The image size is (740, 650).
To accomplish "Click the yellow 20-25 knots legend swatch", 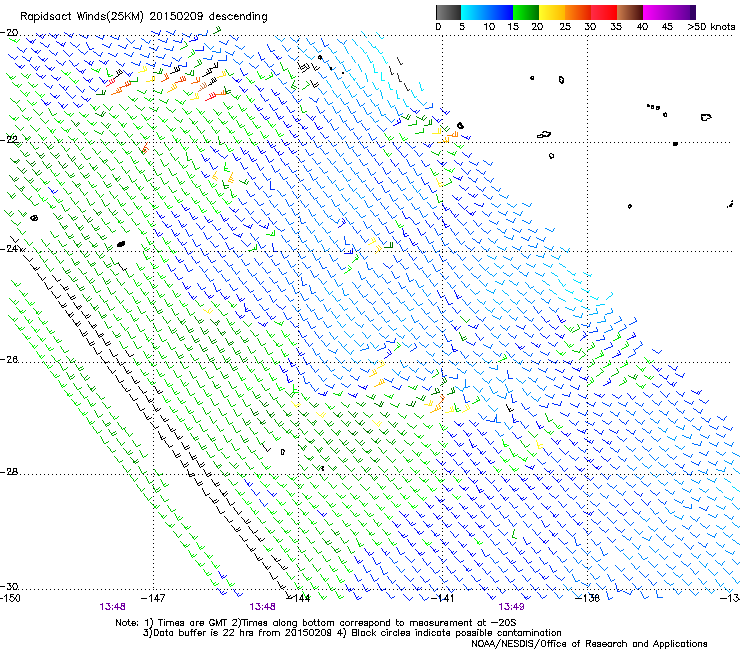I will point(552,12).
